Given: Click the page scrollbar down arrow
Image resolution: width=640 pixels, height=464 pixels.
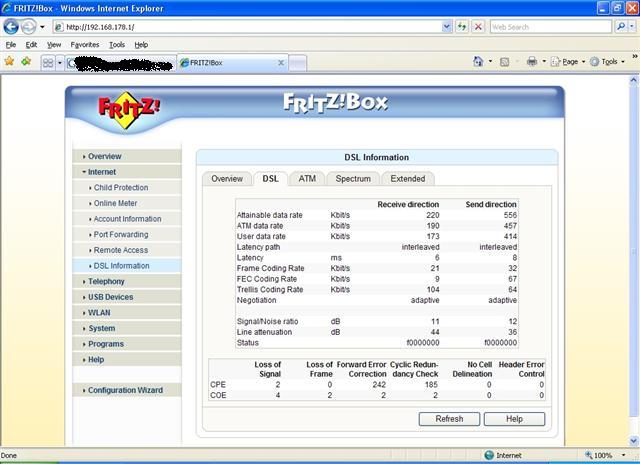Looking at the screenshot, I should pos(634,441).
